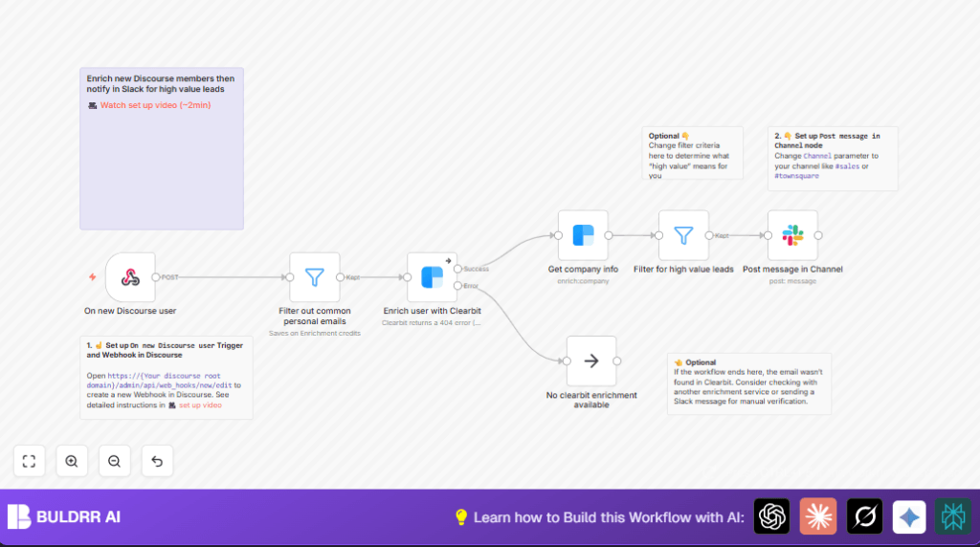Select the Get company info Clearbit node
Screen dimensions: 980x547
pyautogui.click(x=583, y=235)
